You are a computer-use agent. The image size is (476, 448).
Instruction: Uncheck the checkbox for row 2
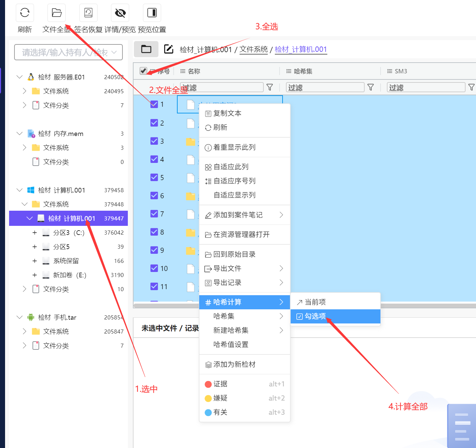tap(154, 123)
